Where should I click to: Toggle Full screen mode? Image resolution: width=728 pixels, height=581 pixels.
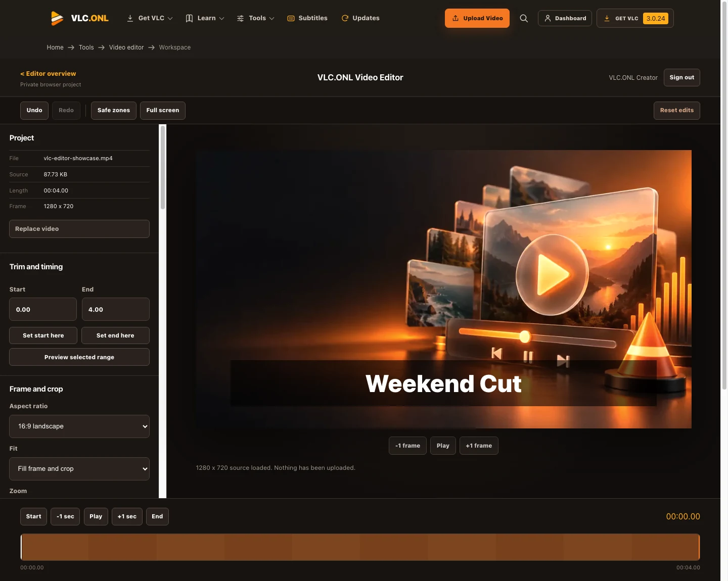tap(163, 111)
